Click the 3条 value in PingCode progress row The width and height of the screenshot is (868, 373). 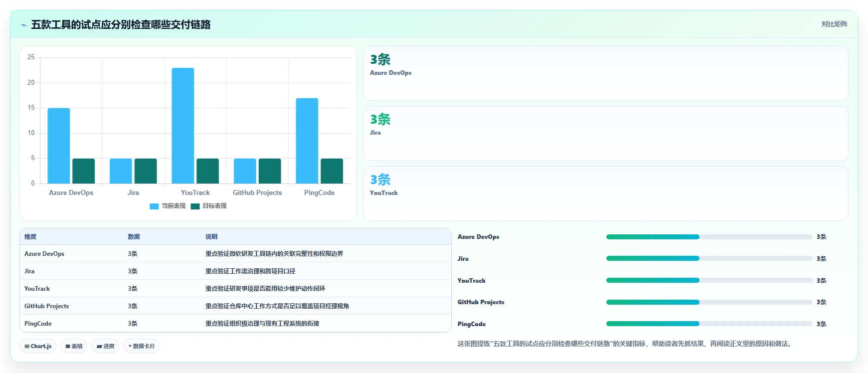click(822, 324)
